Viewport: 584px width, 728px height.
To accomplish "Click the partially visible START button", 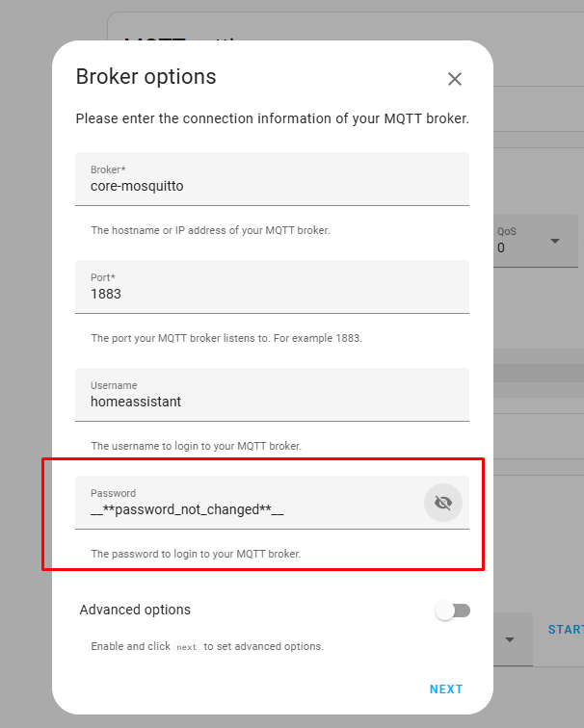I will pos(566,630).
